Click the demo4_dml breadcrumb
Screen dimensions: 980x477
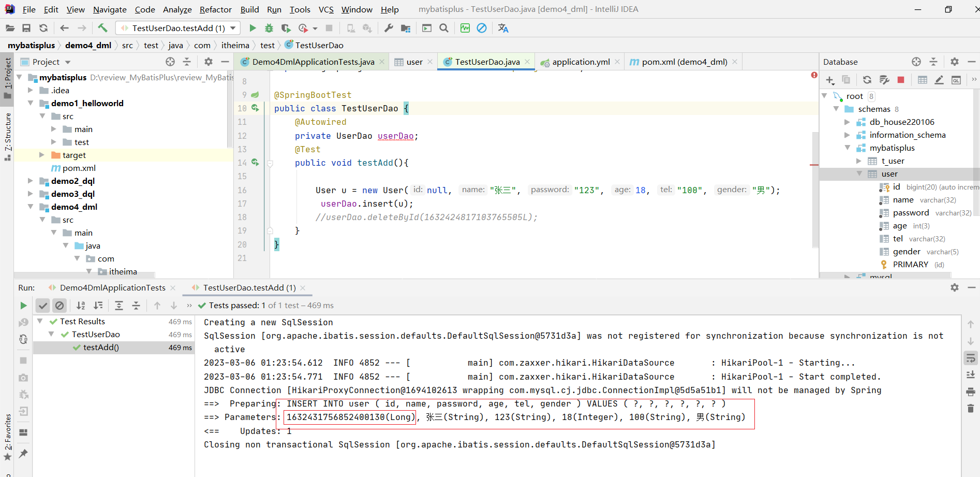click(88, 46)
